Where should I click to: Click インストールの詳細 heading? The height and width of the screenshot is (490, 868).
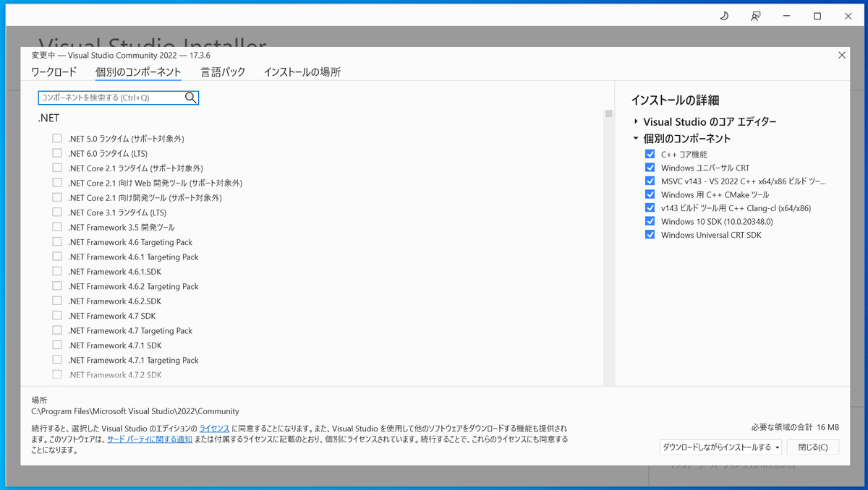[675, 100]
